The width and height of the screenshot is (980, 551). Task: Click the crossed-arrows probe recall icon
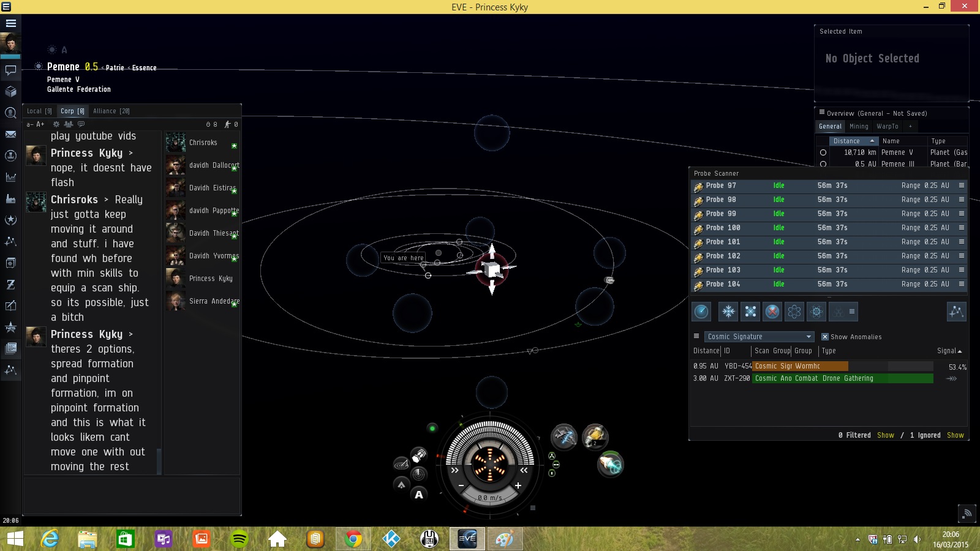[750, 312]
